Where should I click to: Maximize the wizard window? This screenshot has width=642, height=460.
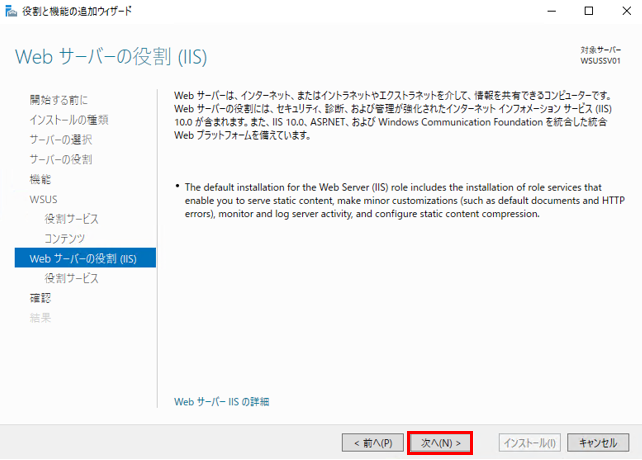(x=589, y=11)
